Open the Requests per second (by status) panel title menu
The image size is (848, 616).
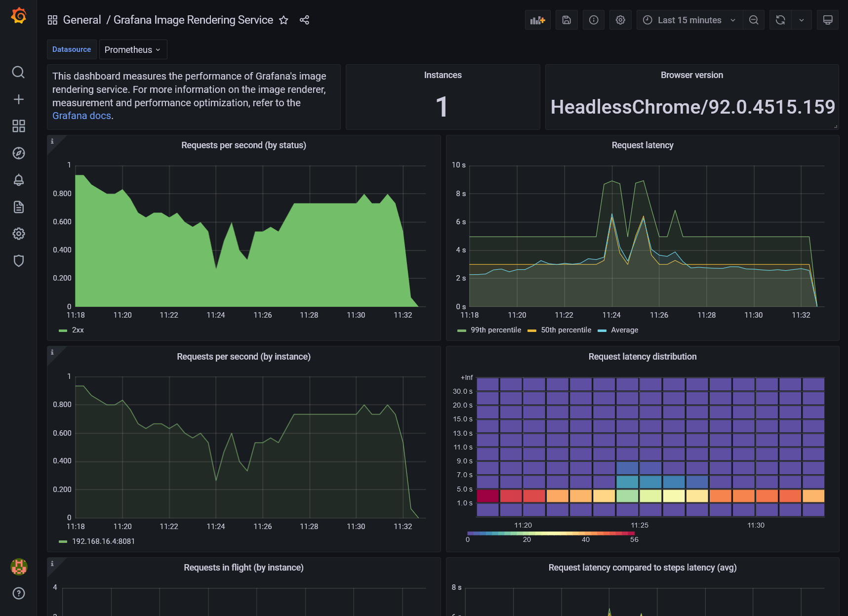[243, 145]
